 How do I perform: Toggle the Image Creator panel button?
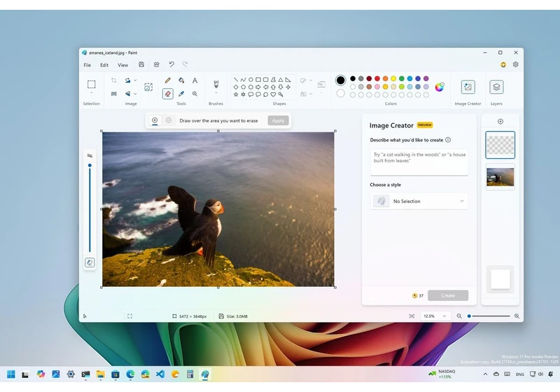[468, 87]
